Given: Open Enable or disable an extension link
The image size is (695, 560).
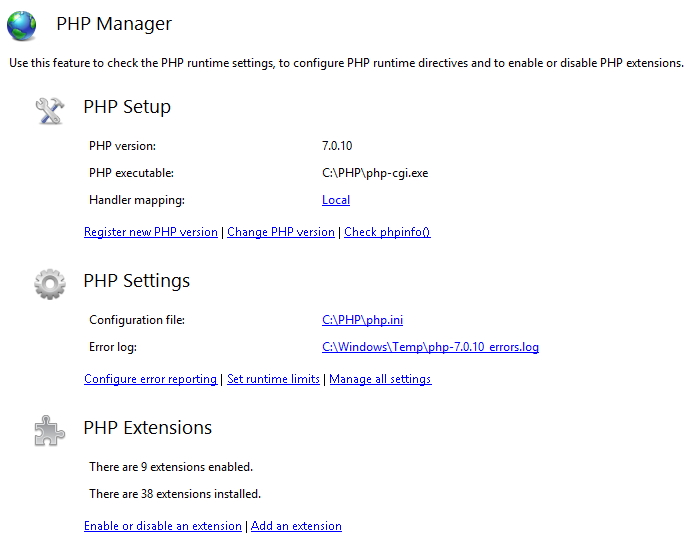Looking at the screenshot, I should coord(163,526).
